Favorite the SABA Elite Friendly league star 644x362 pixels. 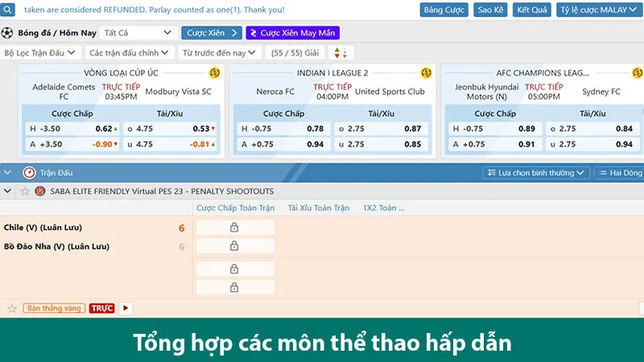click(x=24, y=191)
